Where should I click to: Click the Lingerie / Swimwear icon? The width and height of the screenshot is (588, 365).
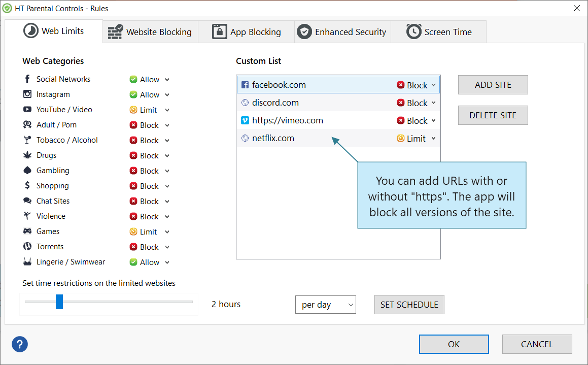point(27,262)
